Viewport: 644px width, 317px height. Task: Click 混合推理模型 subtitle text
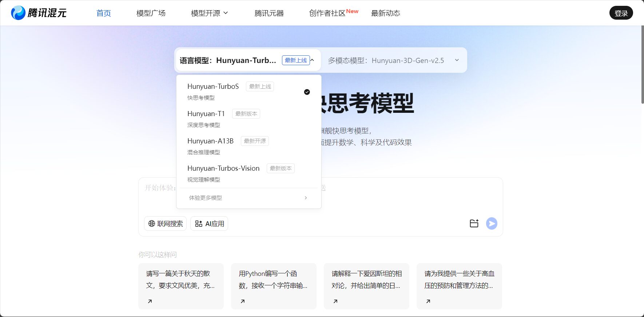[x=204, y=152]
